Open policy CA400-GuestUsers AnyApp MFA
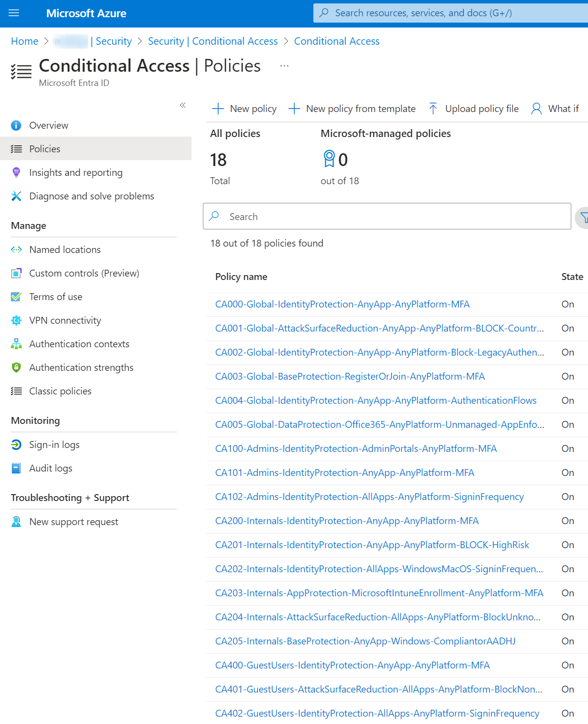 (x=352, y=666)
